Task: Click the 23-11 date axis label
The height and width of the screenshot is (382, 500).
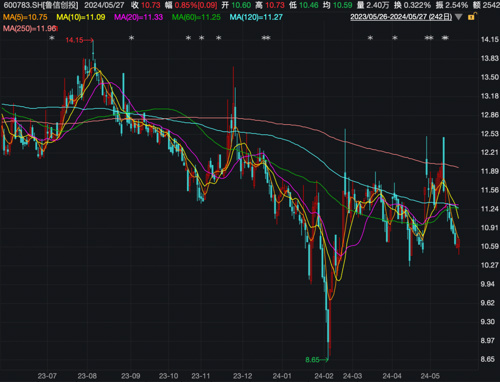Action: click(x=201, y=376)
